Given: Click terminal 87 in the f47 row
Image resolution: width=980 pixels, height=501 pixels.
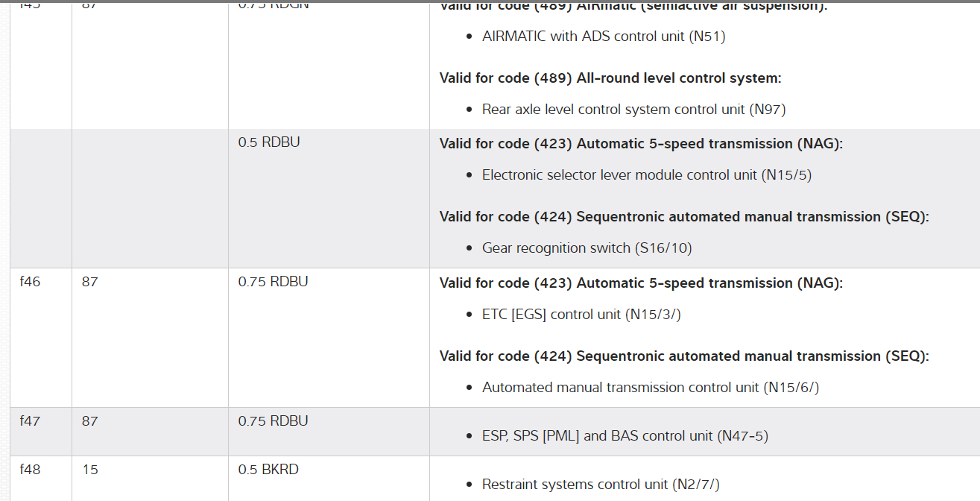Looking at the screenshot, I should [89, 421].
